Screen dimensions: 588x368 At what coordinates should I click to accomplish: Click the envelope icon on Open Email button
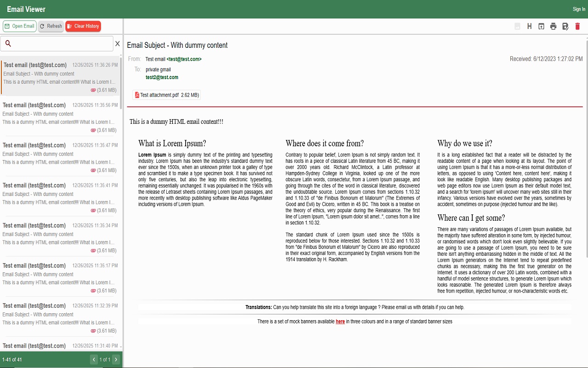coord(7,26)
